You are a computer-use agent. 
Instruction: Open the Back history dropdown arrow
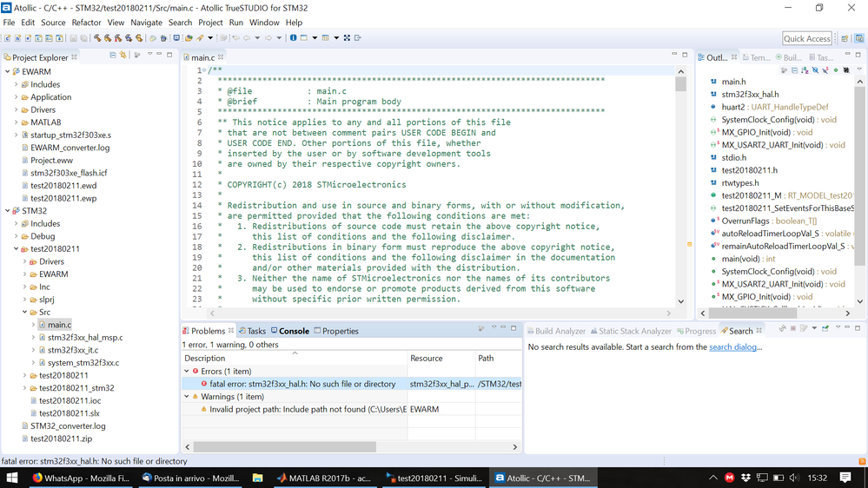[257, 38]
